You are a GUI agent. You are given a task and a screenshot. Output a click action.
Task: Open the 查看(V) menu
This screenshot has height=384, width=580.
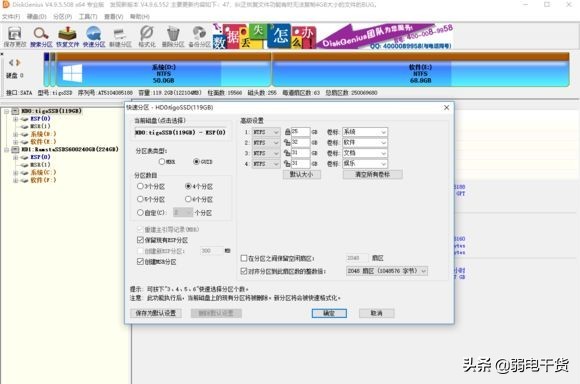pos(114,17)
